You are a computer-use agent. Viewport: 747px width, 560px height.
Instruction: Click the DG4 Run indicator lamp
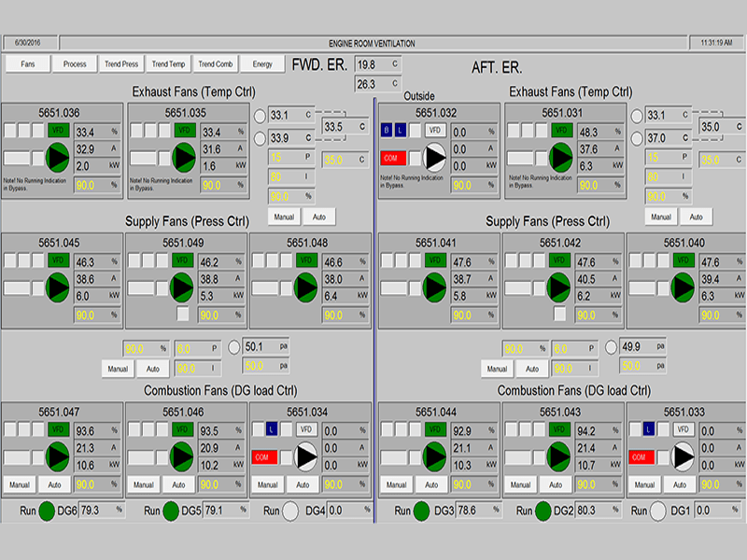(290, 511)
